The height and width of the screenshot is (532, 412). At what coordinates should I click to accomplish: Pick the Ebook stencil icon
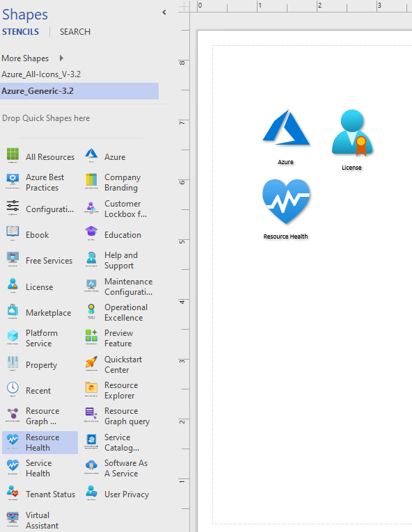pos(13,233)
